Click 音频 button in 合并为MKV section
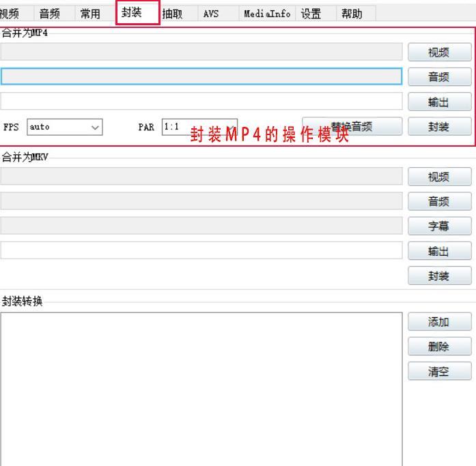The height and width of the screenshot is (466, 476). 440,201
